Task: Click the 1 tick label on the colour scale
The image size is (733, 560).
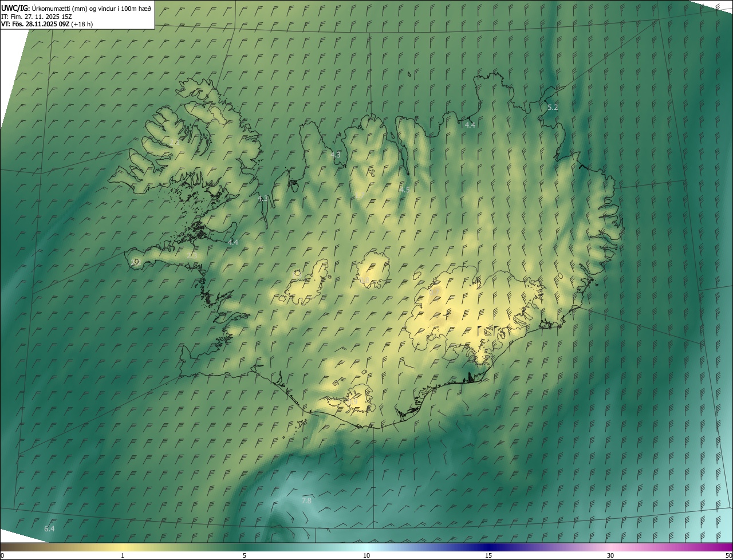Action: point(123,555)
